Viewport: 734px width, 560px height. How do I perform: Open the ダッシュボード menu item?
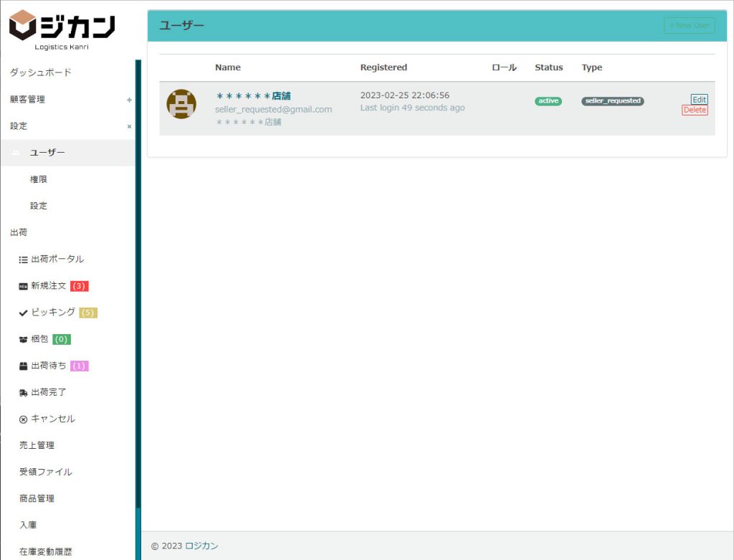pos(40,72)
